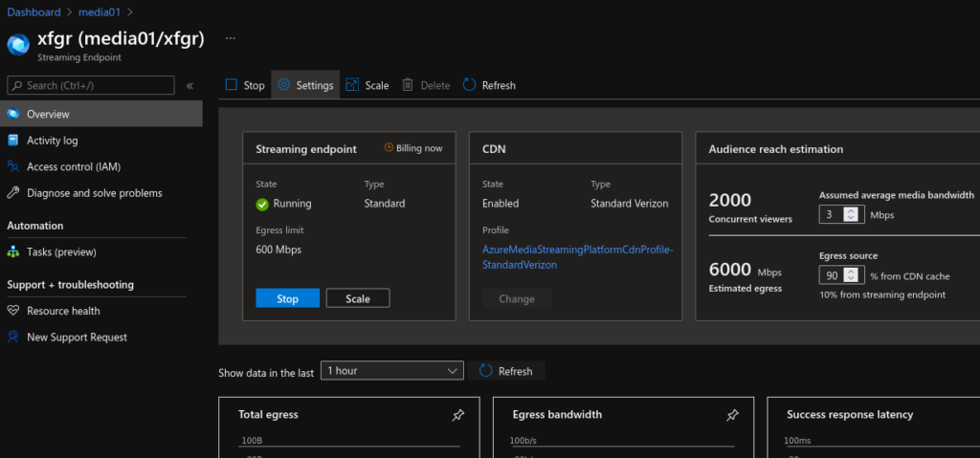Click the Refresh icon beside time range dropdown
The width and height of the screenshot is (980, 458).
(x=485, y=371)
